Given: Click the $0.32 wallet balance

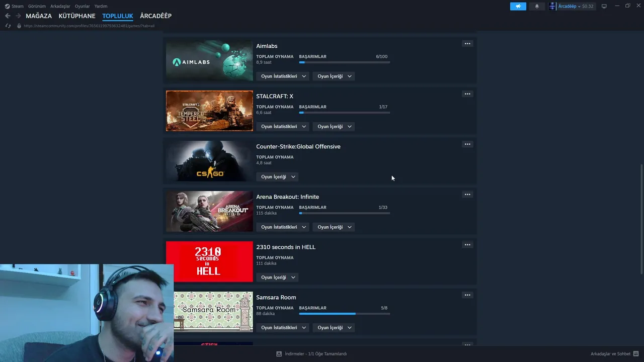Looking at the screenshot, I should pos(588,7).
